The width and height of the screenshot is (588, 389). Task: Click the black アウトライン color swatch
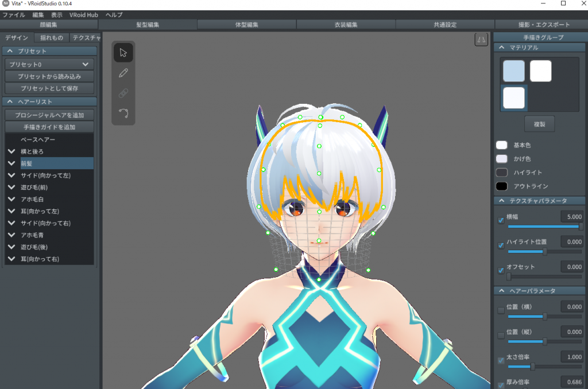(502, 186)
